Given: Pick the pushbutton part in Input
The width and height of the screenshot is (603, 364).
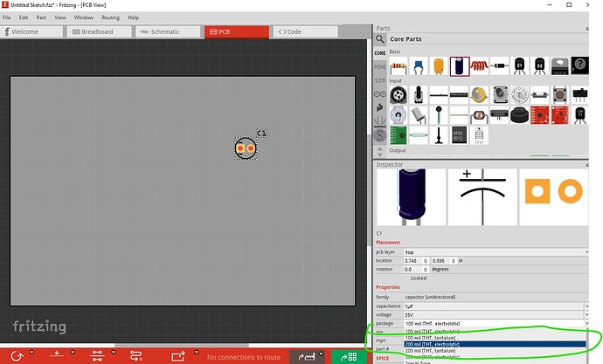Looking at the screenshot, I should click(x=559, y=95).
